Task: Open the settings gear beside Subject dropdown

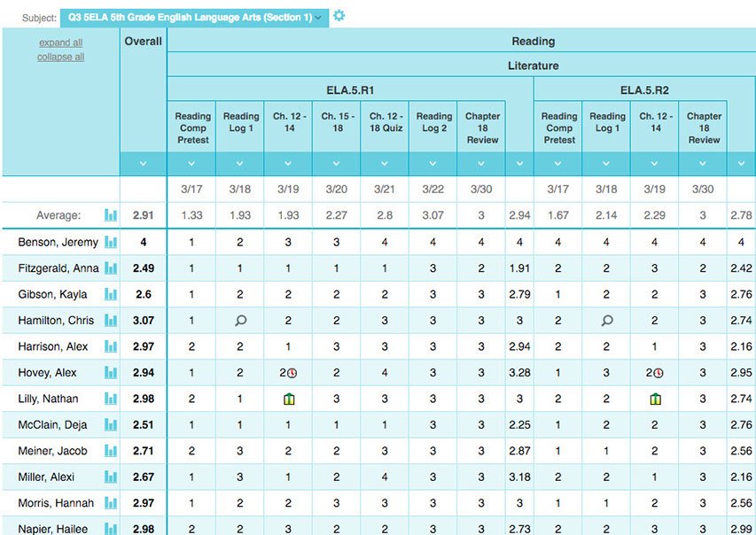Action: point(339,15)
